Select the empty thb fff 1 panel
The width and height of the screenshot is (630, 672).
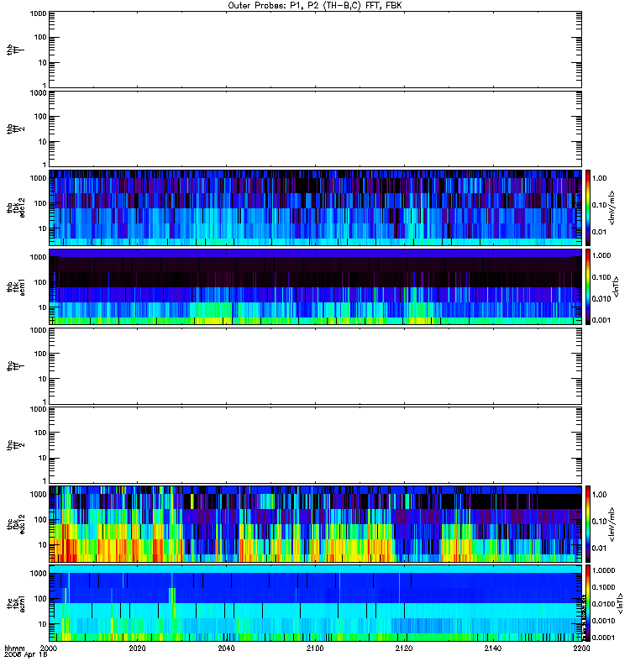pyautogui.click(x=316, y=50)
